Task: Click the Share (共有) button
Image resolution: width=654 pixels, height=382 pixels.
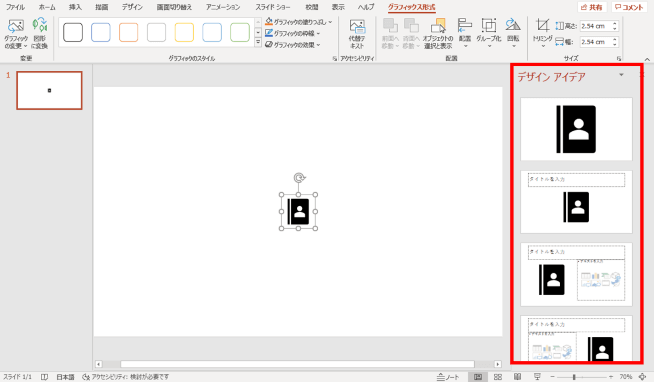Action: [591, 7]
